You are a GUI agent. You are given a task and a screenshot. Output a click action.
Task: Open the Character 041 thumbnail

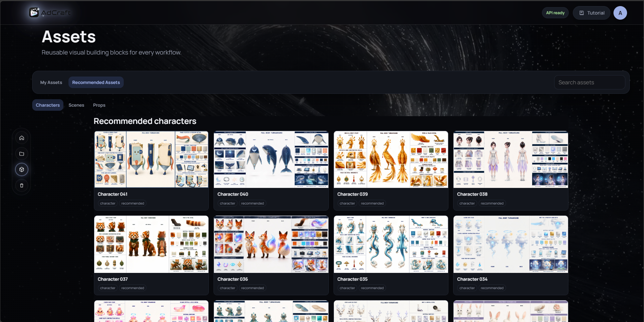(151, 159)
